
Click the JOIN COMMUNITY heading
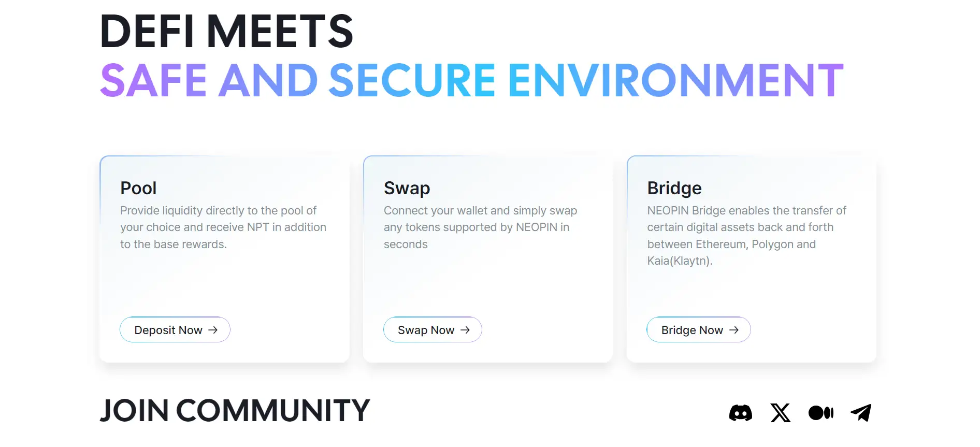(x=235, y=411)
